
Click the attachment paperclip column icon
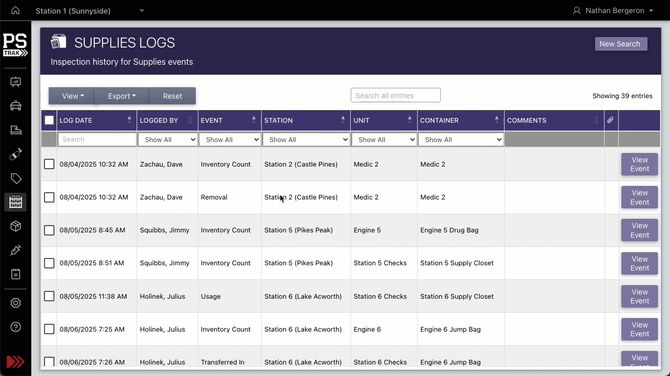pos(610,120)
